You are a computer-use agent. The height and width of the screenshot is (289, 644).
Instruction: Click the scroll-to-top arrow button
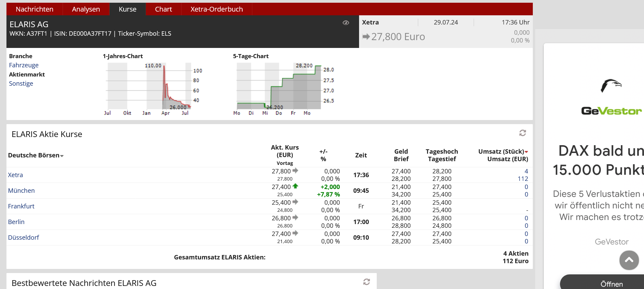pos(629,260)
